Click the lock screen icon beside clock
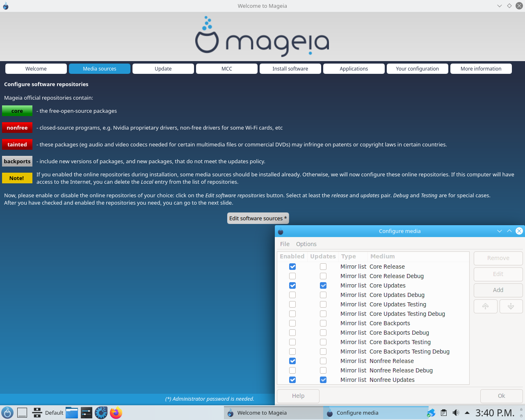This screenshot has height=420, width=525. (x=521, y=409)
